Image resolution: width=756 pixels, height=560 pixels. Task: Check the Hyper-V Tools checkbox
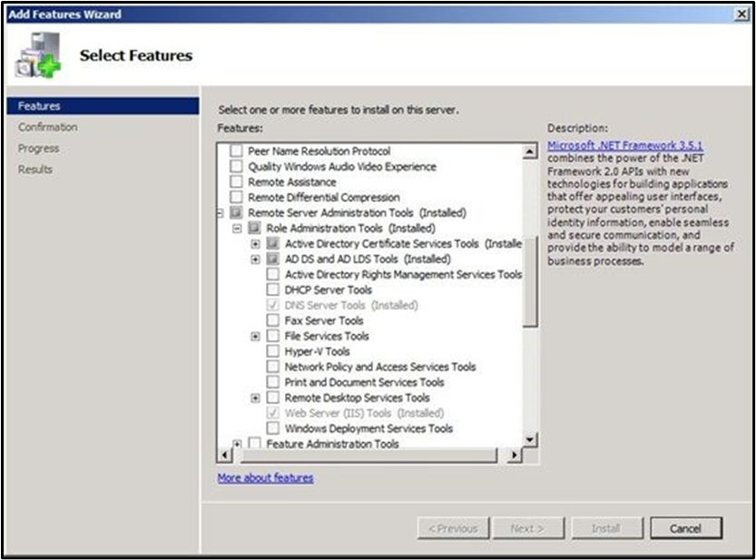(x=273, y=351)
